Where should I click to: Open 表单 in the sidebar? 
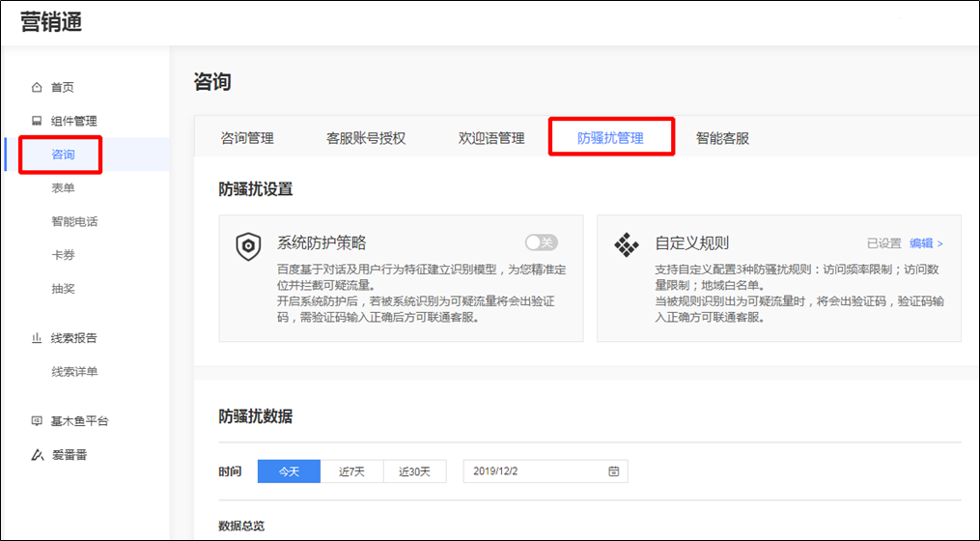[63, 187]
